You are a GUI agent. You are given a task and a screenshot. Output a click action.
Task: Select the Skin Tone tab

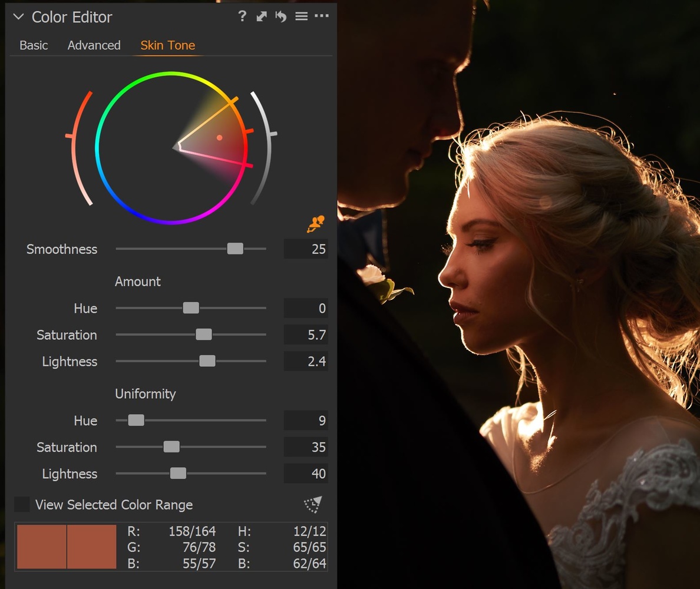pos(167,45)
